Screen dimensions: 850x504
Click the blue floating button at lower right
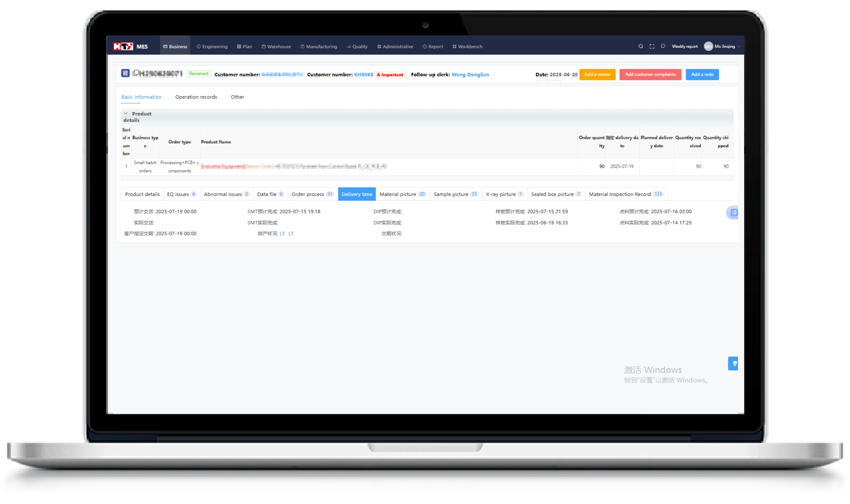[x=734, y=363]
